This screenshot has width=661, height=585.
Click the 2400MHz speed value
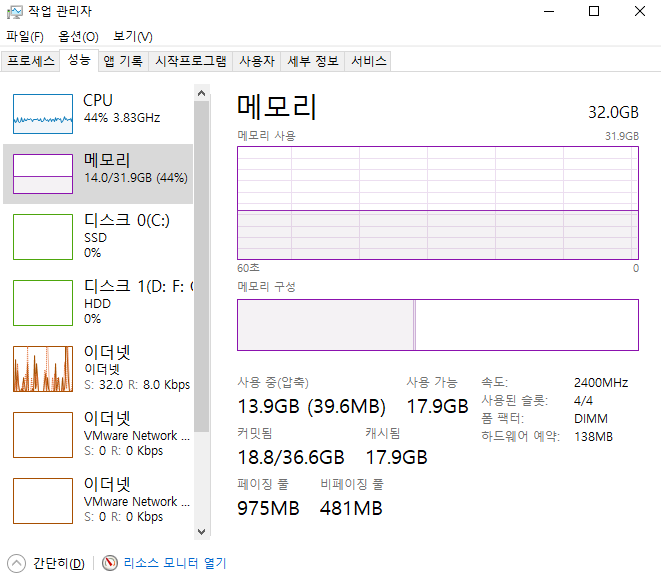click(x=601, y=383)
